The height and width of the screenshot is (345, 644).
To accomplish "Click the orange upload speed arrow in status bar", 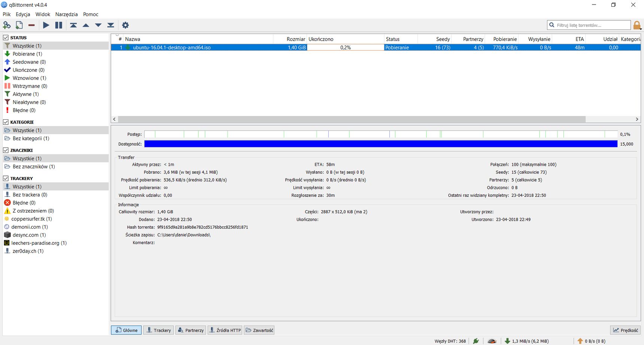I will [580, 341].
